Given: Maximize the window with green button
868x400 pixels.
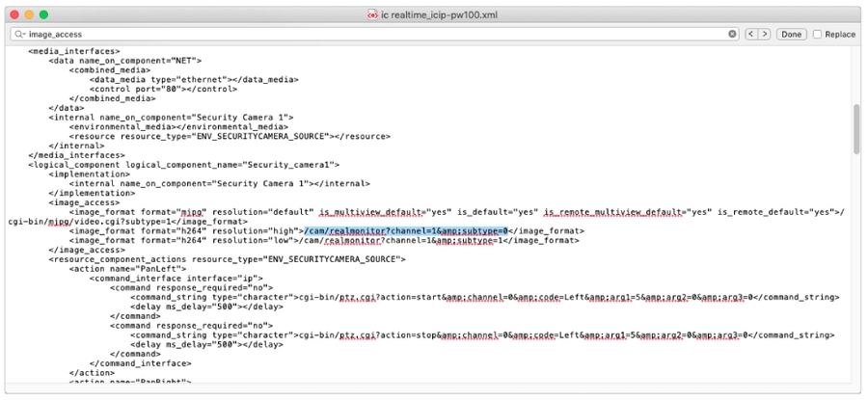Looking at the screenshot, I should [44, 15].
